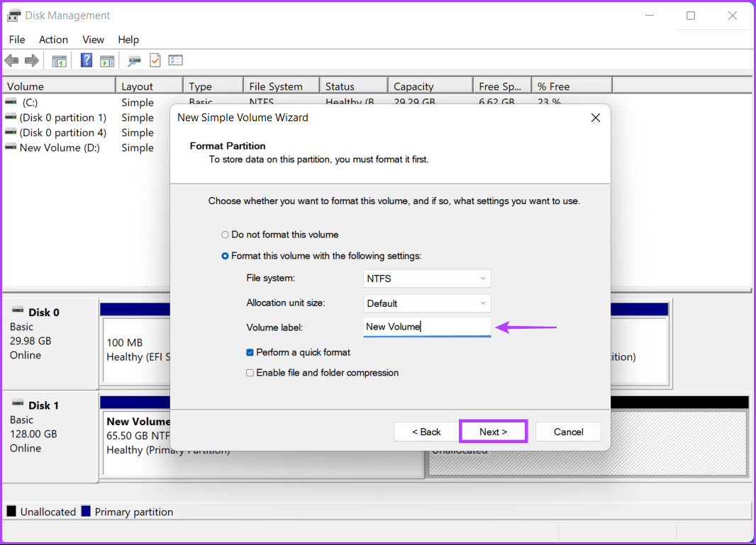Close the New Simple Volume Wizard dialog
This screenshot has height=545, width=756.
coord(596,118)
